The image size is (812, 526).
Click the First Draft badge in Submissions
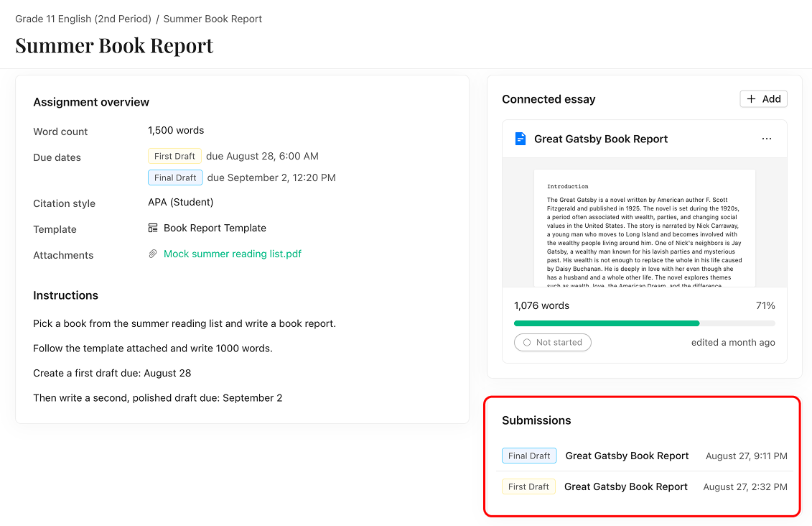pyautogui.click(x=528, y=486)
